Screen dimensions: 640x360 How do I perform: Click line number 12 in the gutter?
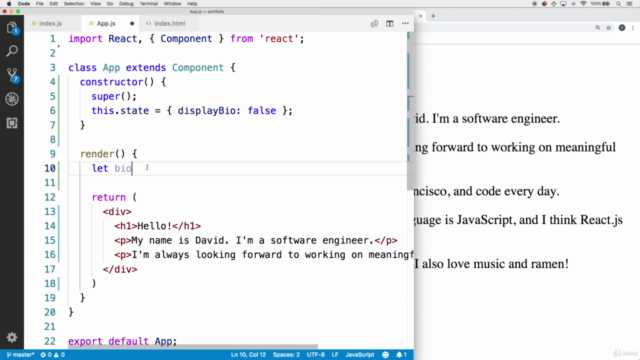point(50,197)
